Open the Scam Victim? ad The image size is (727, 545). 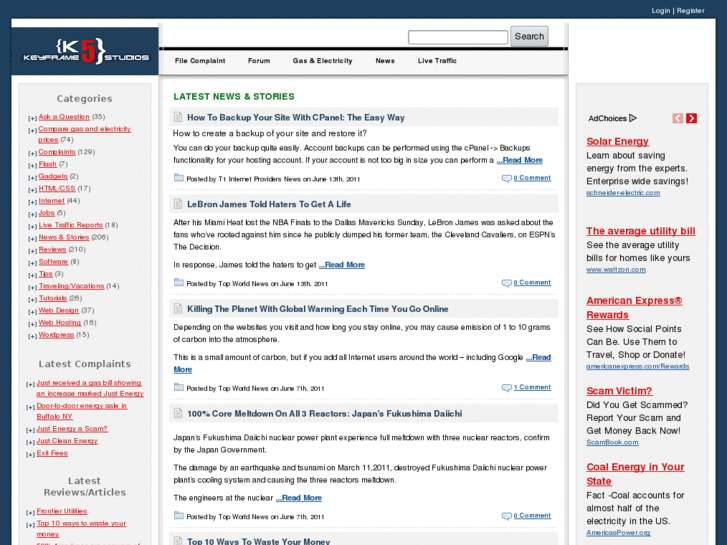coord(619,391)
